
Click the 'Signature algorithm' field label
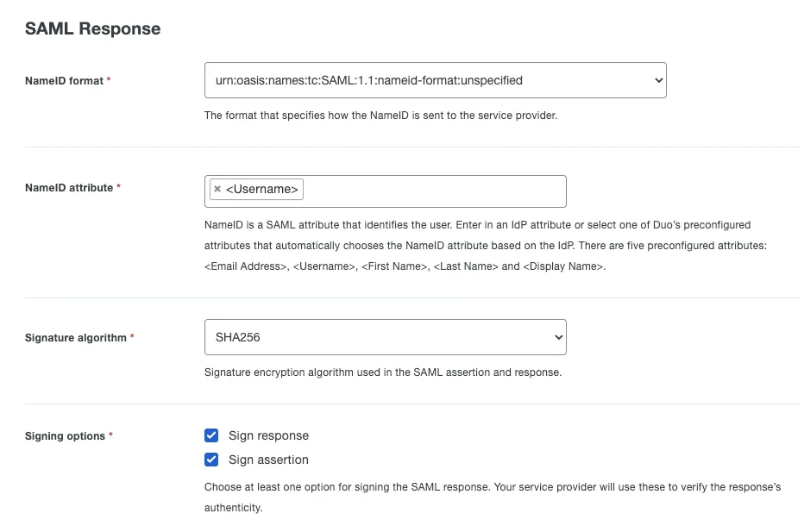[x=75, y=338]
